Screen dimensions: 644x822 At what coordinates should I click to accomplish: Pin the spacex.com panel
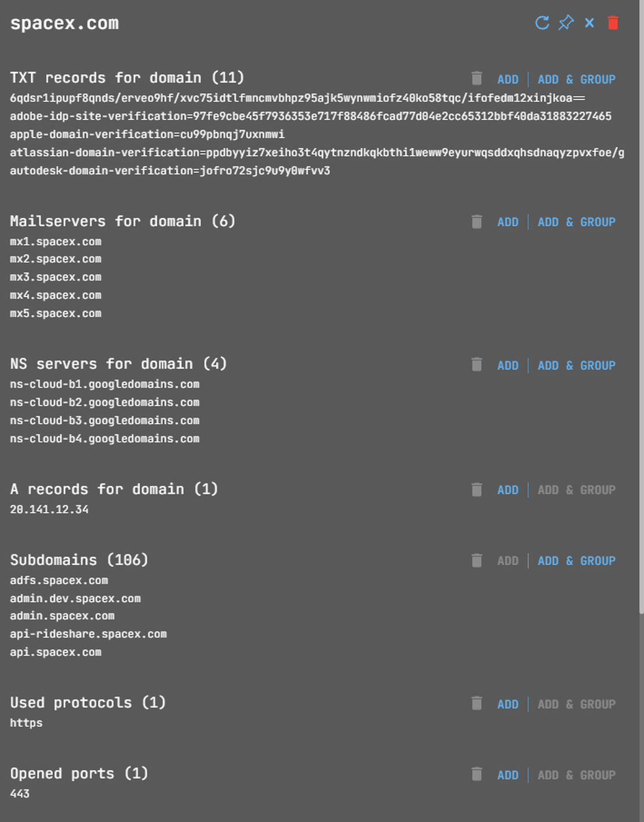coord(566,23)
